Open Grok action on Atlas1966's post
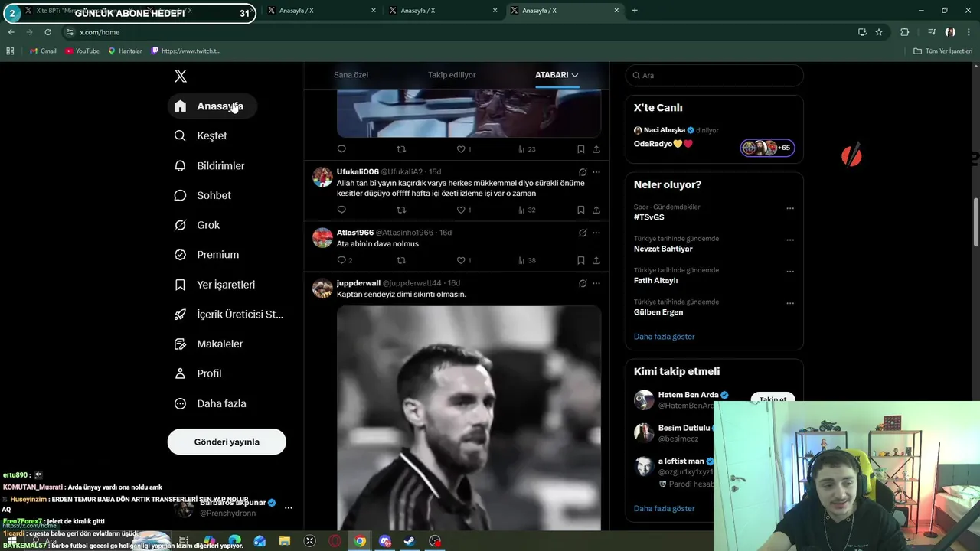Viewport: 980px width, 551px height. 583,233
